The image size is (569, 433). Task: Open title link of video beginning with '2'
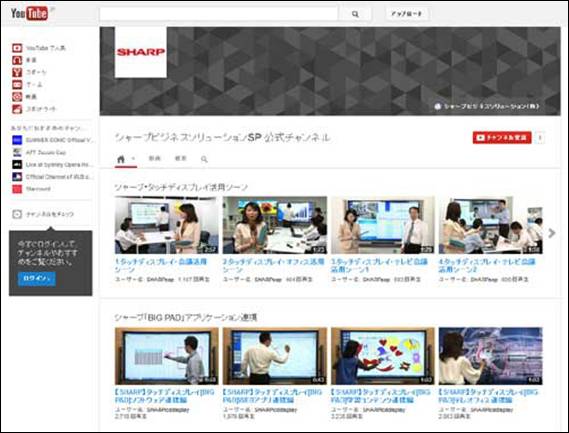click(273, 266)
